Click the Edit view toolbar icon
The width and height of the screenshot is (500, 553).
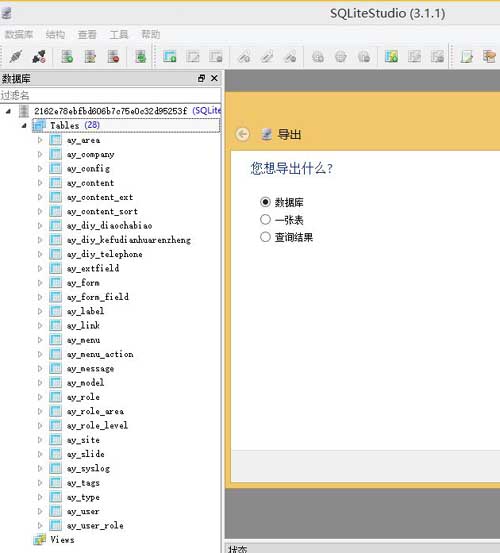click(415, 56)
